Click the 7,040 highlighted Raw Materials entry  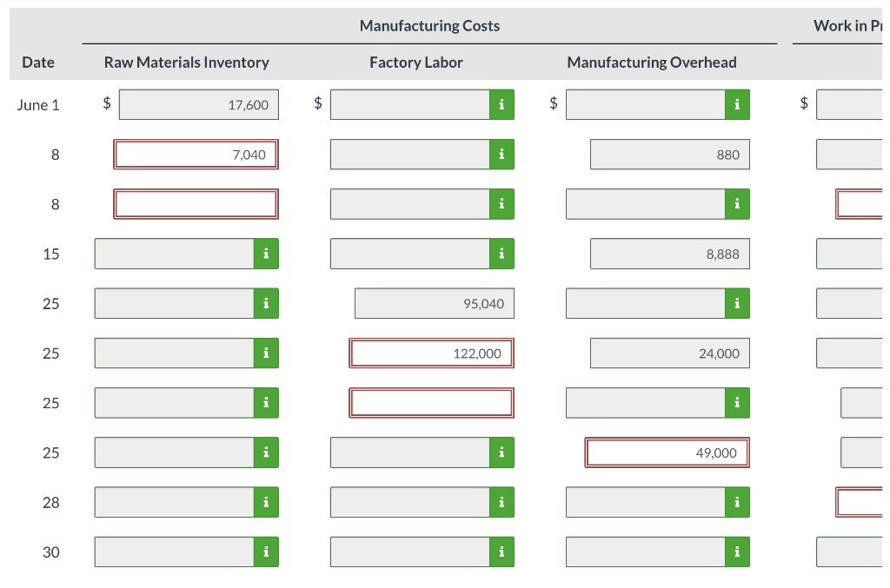(x=196, y=154)
